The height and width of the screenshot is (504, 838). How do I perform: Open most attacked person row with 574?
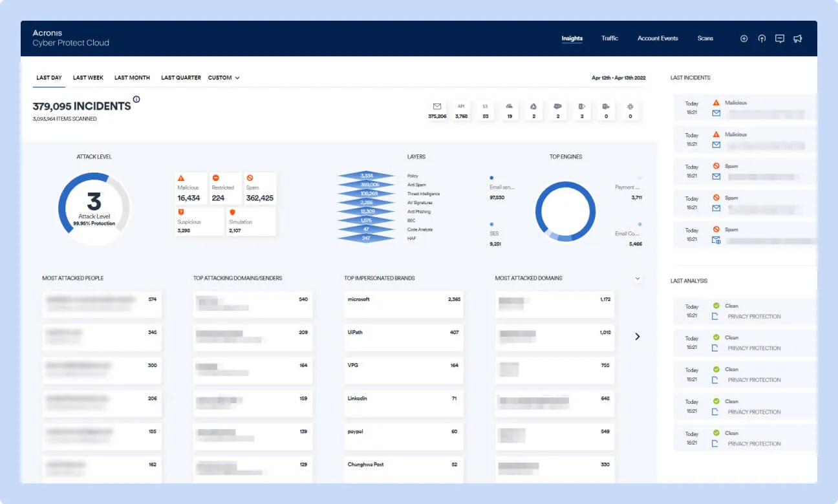click(x=102, y=304)
